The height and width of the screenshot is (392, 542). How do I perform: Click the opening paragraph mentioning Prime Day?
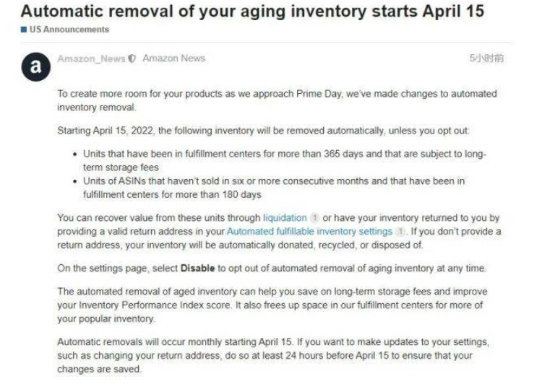pyautogui.click(x=277, y=100)
